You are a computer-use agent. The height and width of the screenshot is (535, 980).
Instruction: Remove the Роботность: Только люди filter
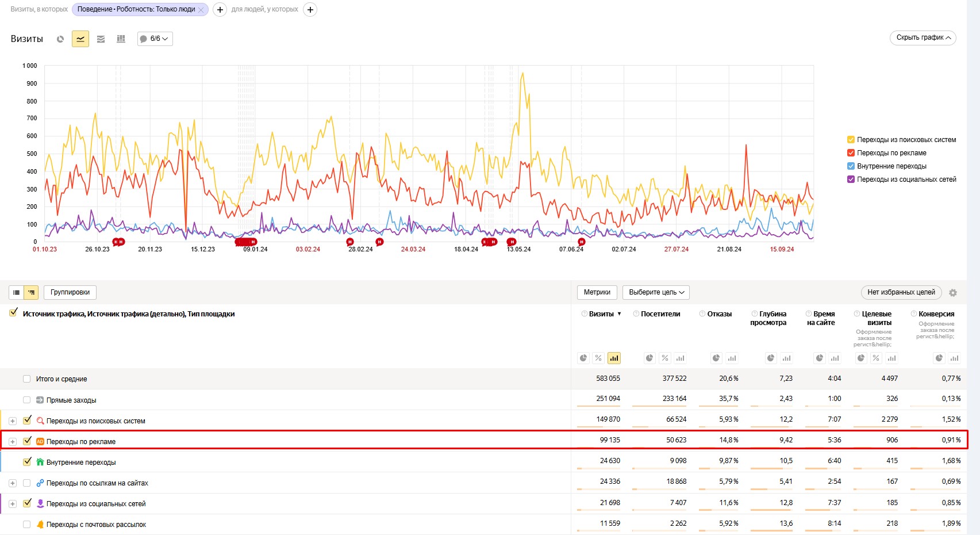click(201, 10)
